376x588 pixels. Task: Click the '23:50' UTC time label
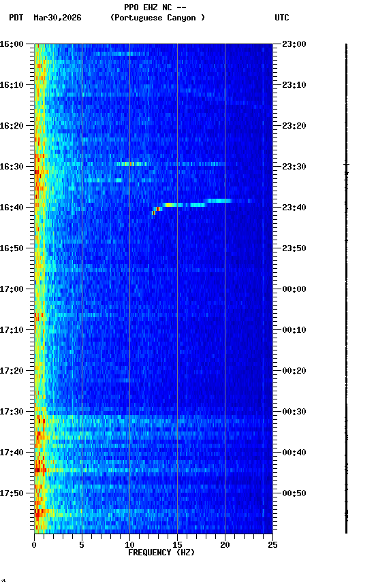coord(294,248)
